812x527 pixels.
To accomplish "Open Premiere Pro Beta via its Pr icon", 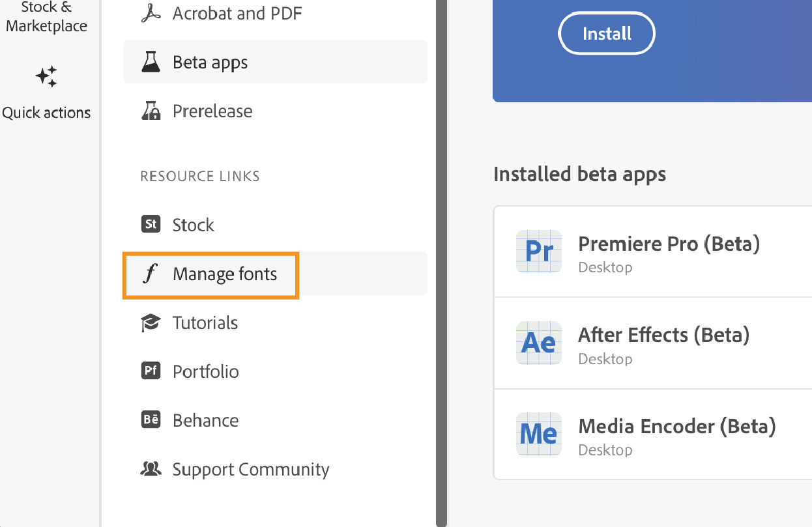I will tap(538, 251).
